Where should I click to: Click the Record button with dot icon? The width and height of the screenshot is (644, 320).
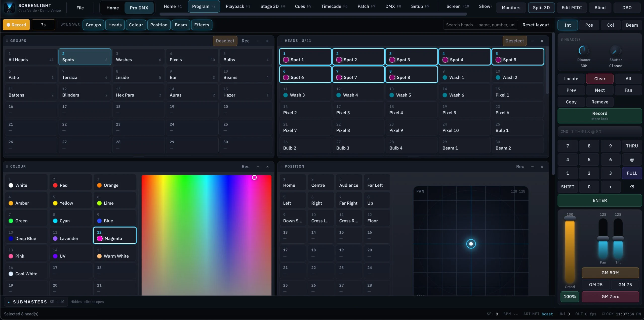tap(16, 25)
